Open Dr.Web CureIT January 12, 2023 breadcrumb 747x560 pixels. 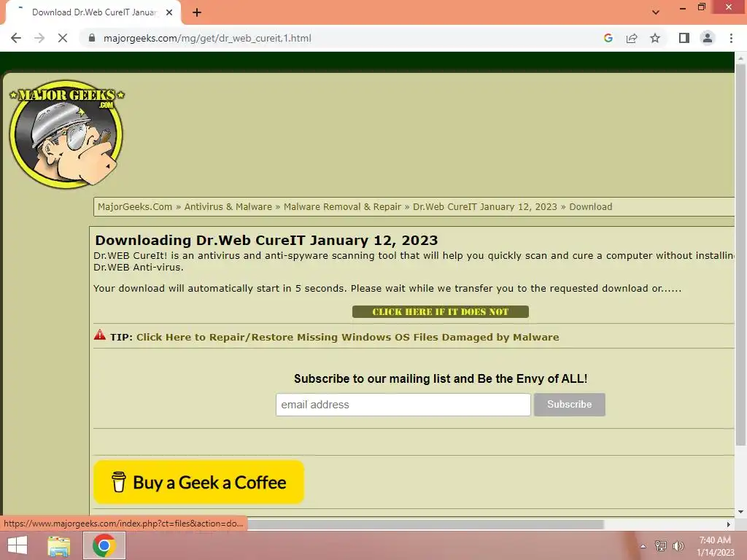[x=484, y=206]
